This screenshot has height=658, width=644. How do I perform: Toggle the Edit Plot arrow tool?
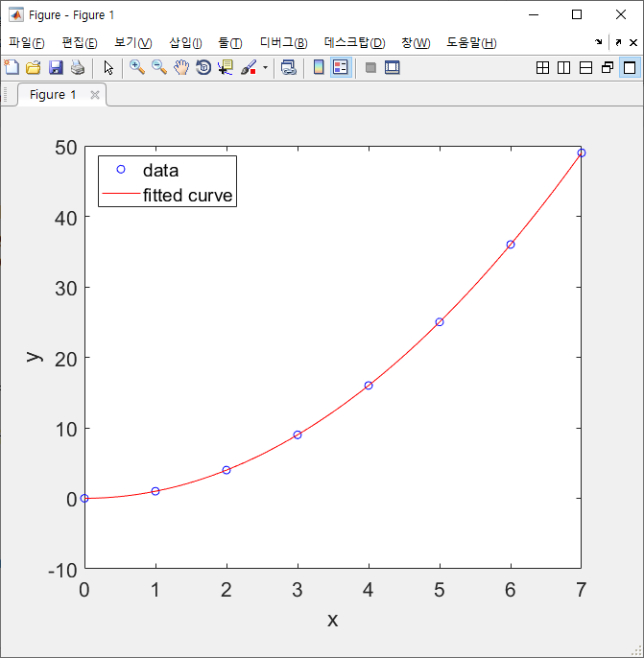click(108, 67)
